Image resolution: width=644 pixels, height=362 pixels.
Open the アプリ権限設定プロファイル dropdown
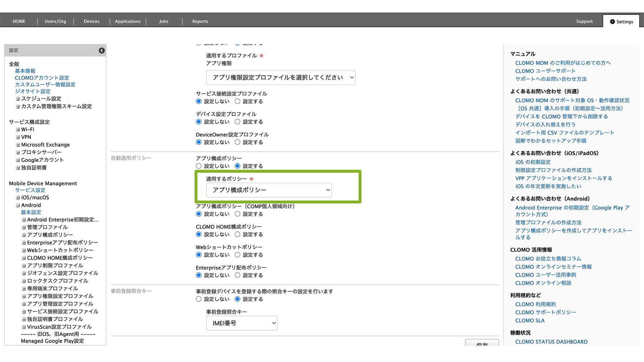(x=281, y=77)
